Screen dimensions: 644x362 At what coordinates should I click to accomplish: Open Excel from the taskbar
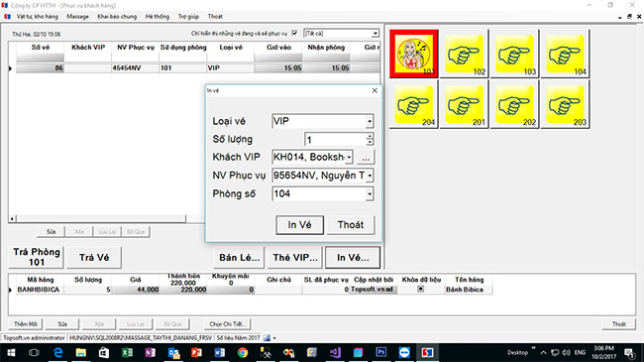(127, 352)
